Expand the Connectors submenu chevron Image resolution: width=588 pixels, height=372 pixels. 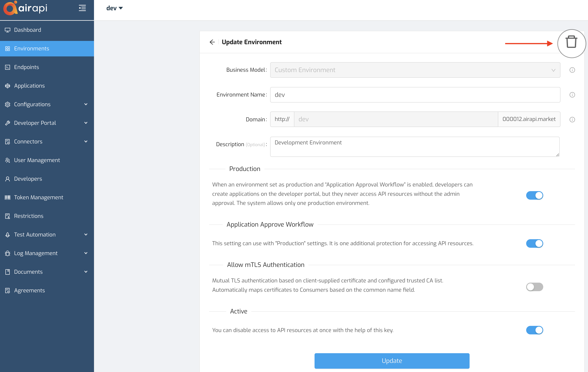[x=86, y=142]
